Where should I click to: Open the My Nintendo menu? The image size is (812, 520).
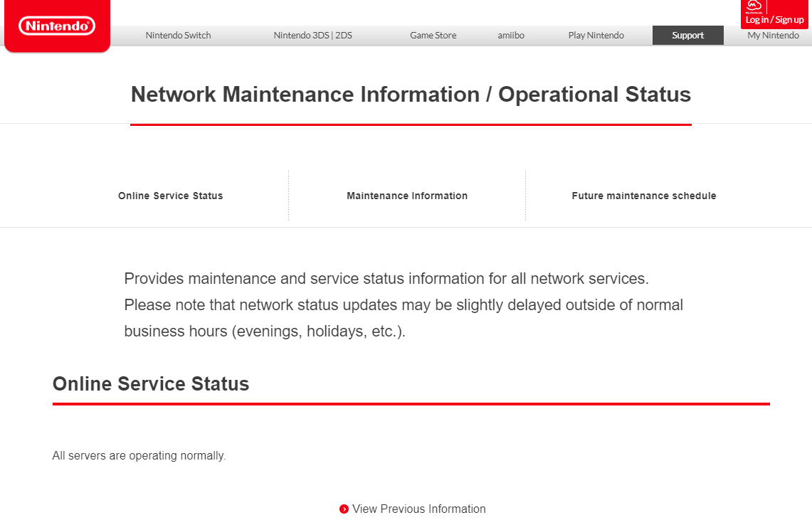[x=772, y=35]
